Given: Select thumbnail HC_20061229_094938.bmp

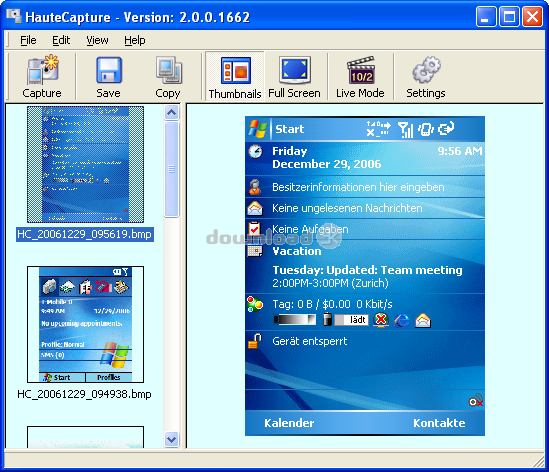Looking at the screenshot, I should click(x=85, y=324).
